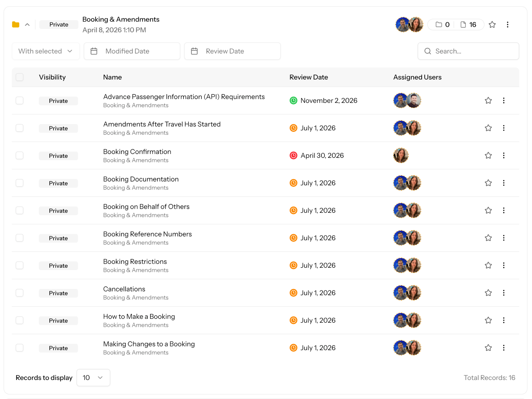532x399 pixels.
Task: Change Records to display dropdown from 10
Action: [93, 378]
